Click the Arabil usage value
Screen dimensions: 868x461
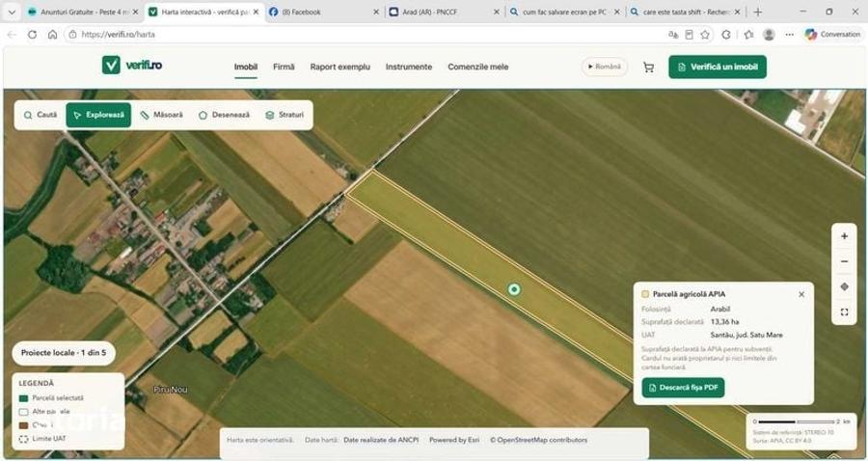point(720,309)
